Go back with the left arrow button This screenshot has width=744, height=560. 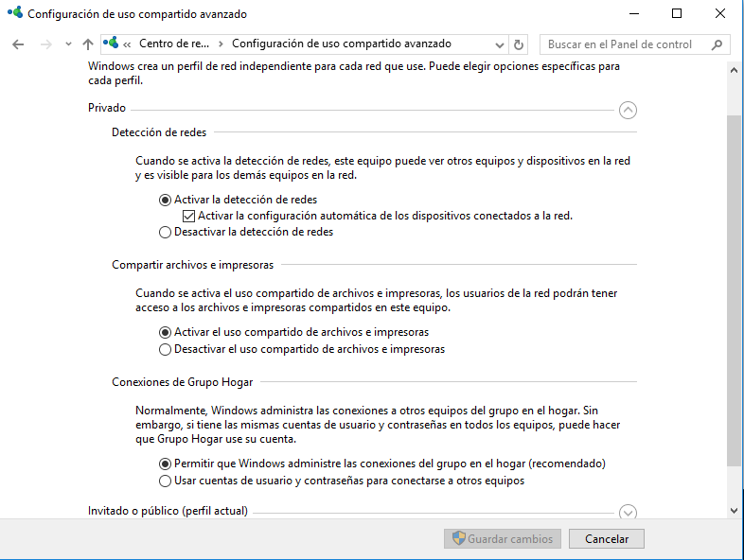click(x=18, y=44)
